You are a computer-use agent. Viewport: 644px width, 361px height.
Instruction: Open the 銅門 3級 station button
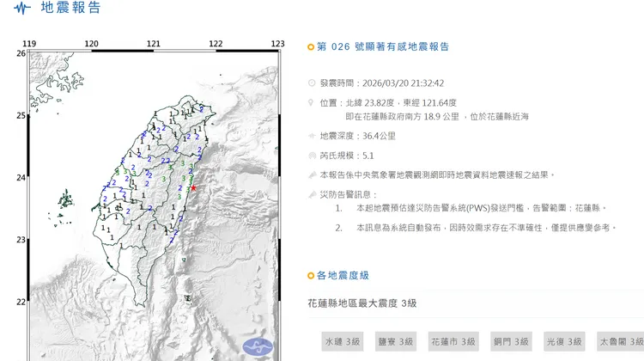pyautogui.click(x=513, y=342)
